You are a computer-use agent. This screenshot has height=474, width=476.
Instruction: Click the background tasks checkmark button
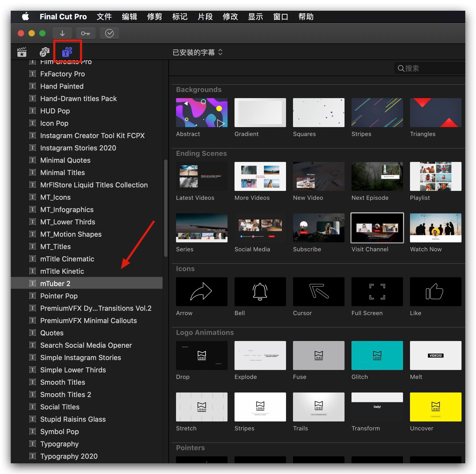click(109, 33)
